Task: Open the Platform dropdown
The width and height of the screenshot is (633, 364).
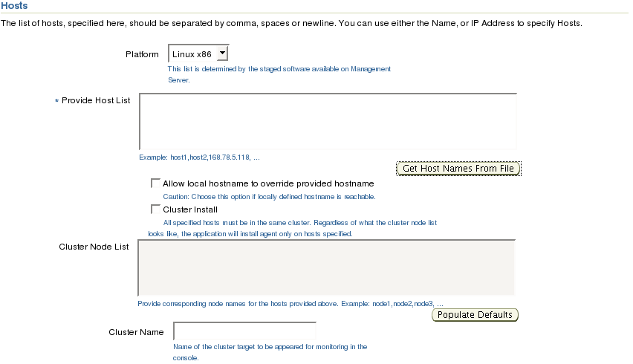Action: (198, 53)
